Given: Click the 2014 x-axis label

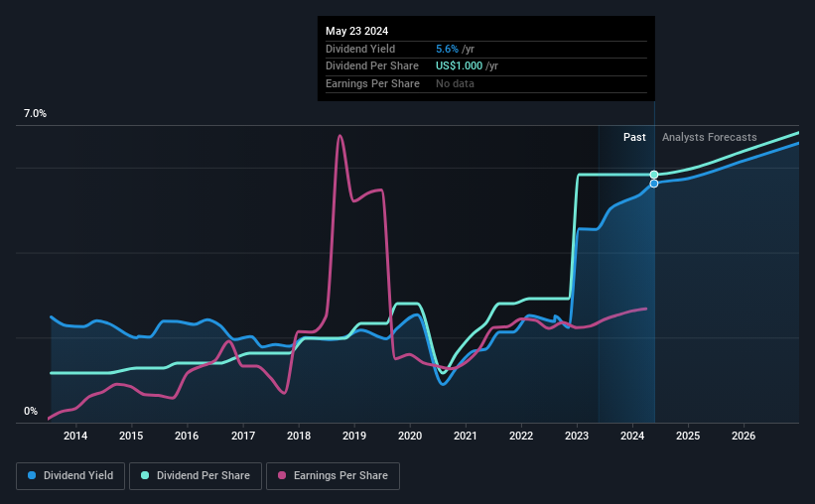Looking at the screenshot, I should point(75,436).
